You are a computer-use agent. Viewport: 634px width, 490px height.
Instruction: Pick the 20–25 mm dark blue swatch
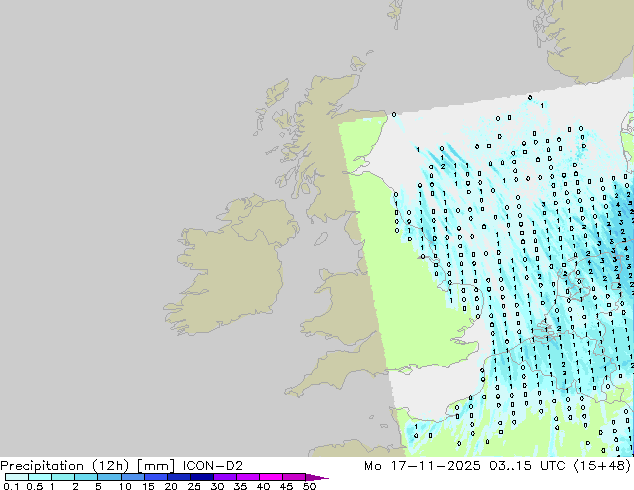click(179, 477)
